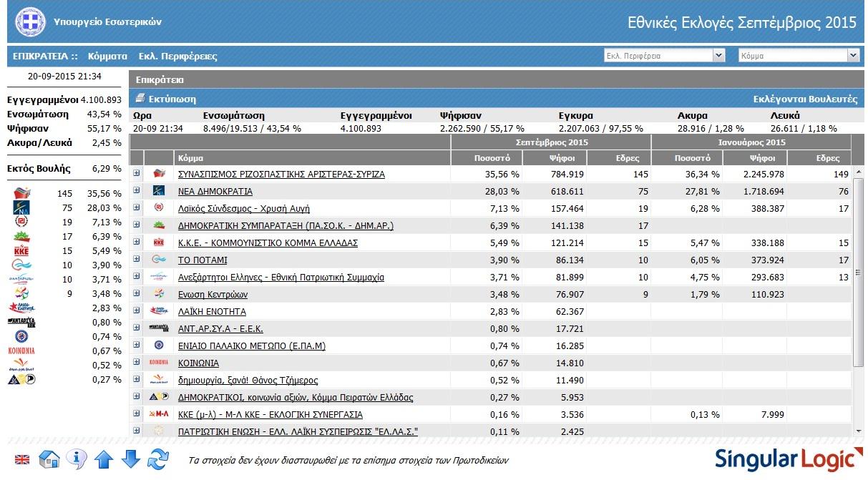Expand the Κ.Κ.Ε. row details
868x480 pixels.
coord(136,242)
